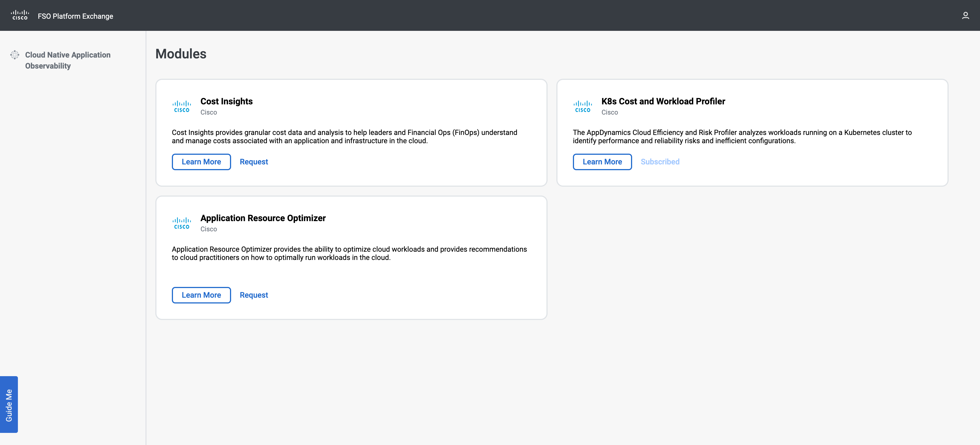This screenshot has height=445, width=980.
Task: Click the Cloud Native Application Observability icon
Action: point(14,55)
